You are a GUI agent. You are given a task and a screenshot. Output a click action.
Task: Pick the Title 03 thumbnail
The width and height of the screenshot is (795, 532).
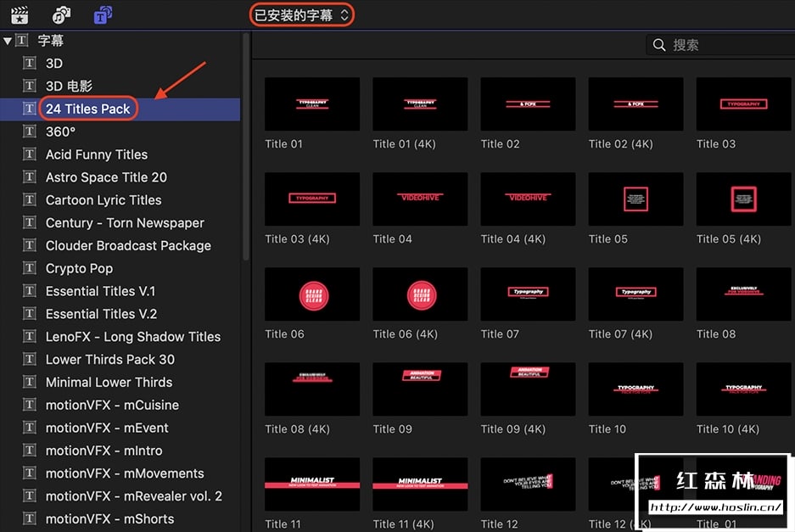[744, 104]
